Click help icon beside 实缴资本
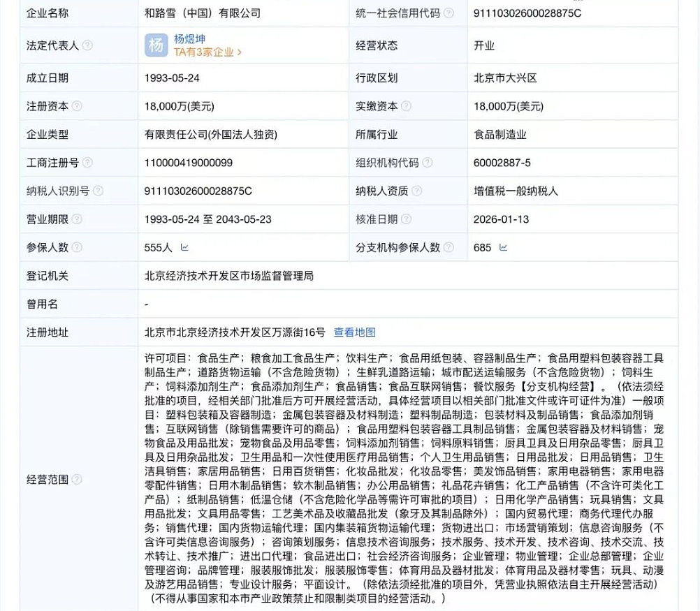Image resolution: width=700 pixels, height=611 pixels. (407, 105)
